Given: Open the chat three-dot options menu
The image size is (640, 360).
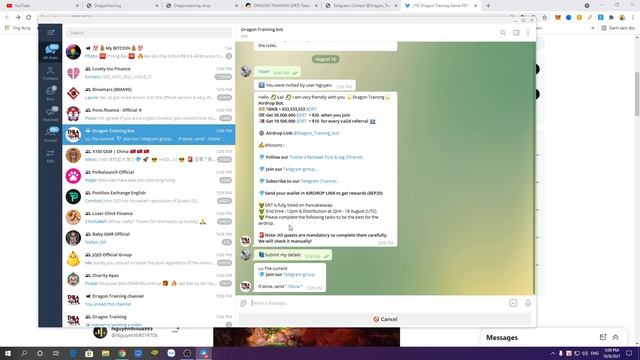Looking at the screenshot, I should (x=528, y=33).
